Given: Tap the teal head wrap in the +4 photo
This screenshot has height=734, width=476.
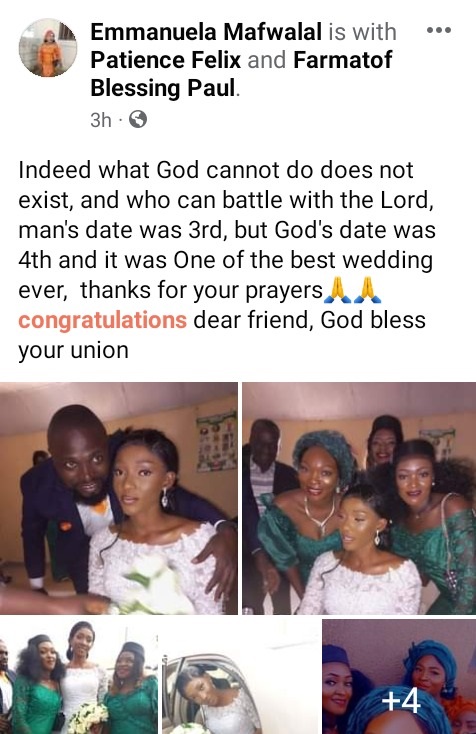Looking at the screenshot, I should click(433, 659).
